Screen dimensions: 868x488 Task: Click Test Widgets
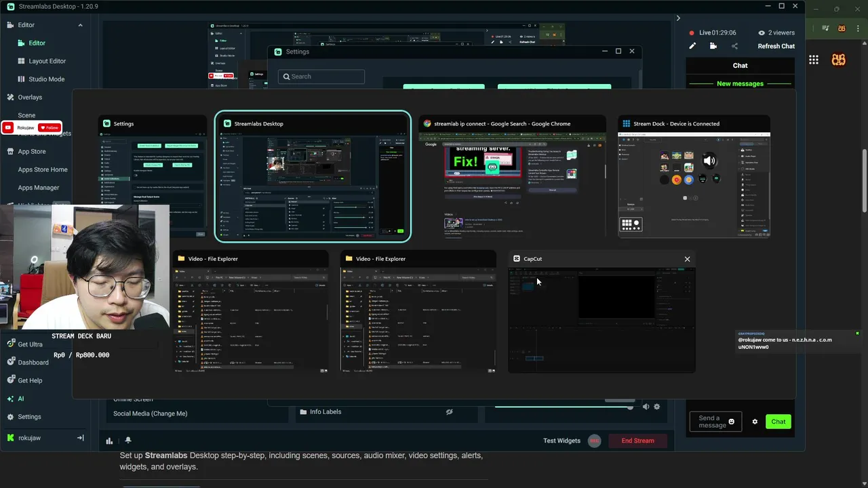click(561, 441)
